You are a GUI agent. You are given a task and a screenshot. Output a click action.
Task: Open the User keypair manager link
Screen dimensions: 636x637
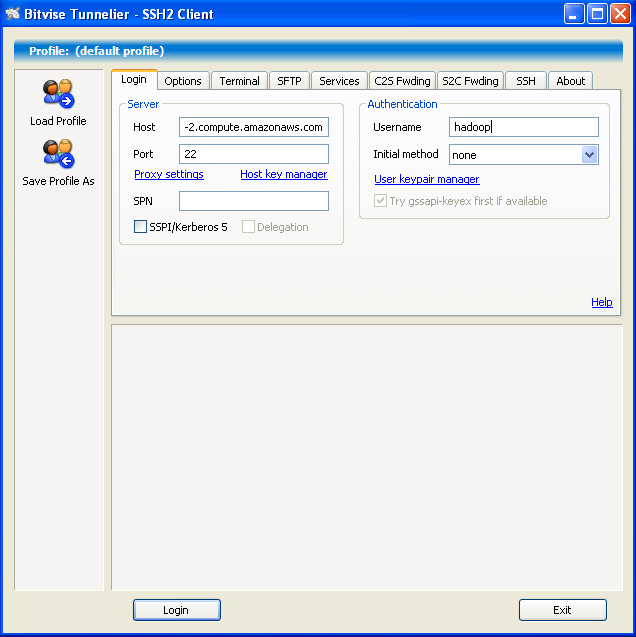[427, 179]
